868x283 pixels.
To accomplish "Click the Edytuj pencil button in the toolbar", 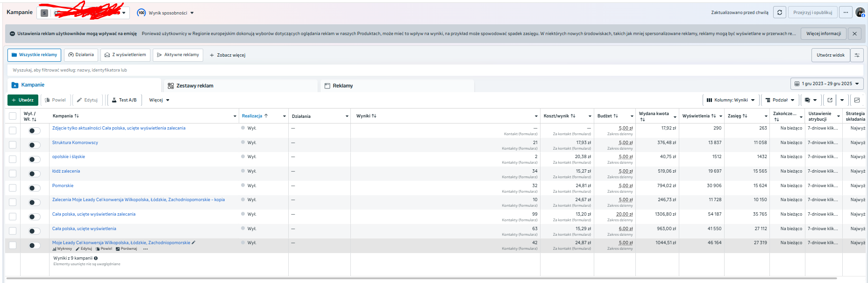I will (87, 100).
